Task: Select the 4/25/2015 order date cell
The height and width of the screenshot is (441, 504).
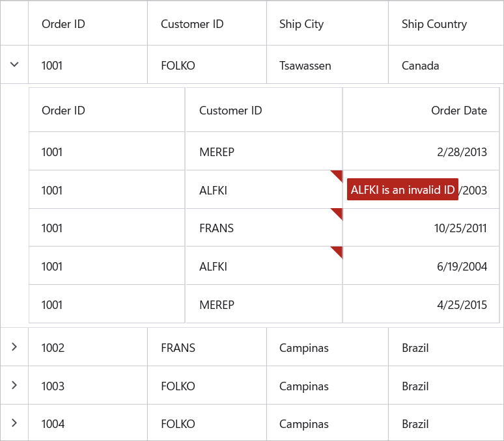Action: 462,304
